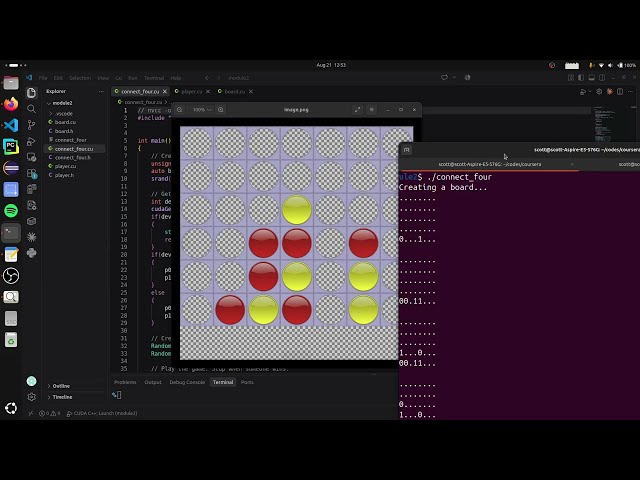The width and height of the screenshot is (640, 480).
Task: Open Run or Debug dropdown in editor
Action: (x=590, y=91)
